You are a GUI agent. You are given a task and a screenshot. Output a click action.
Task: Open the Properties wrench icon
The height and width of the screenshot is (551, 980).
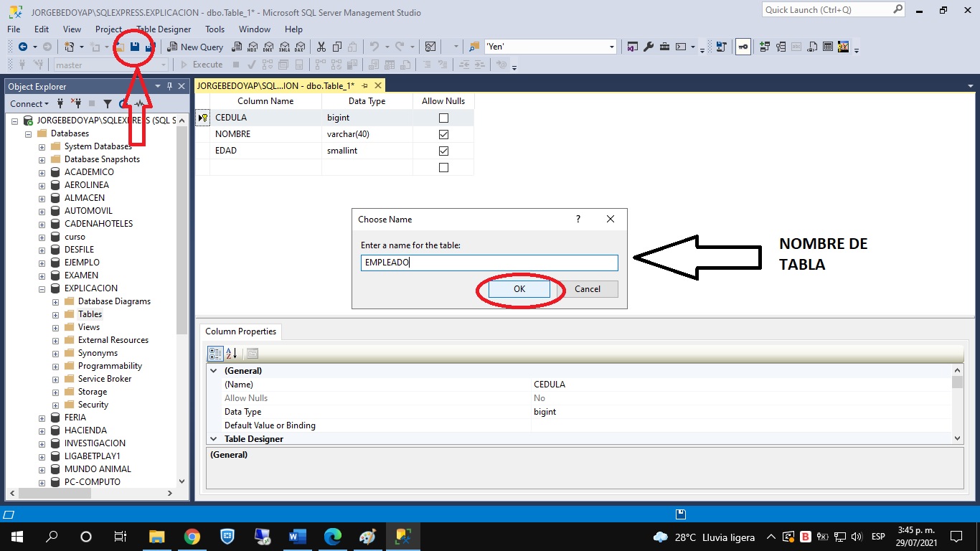pyautogui.click(x=649, y=47)
